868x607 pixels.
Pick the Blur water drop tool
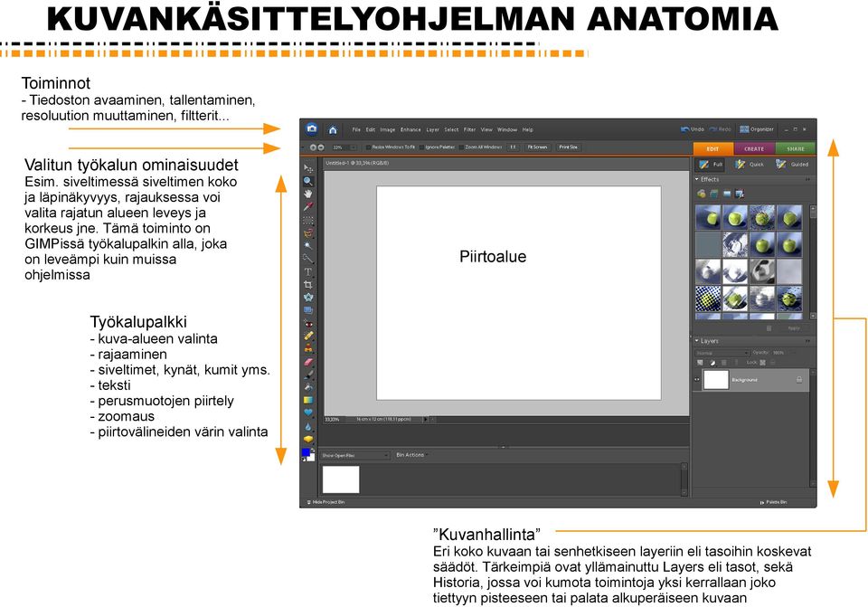pos(308,426)
